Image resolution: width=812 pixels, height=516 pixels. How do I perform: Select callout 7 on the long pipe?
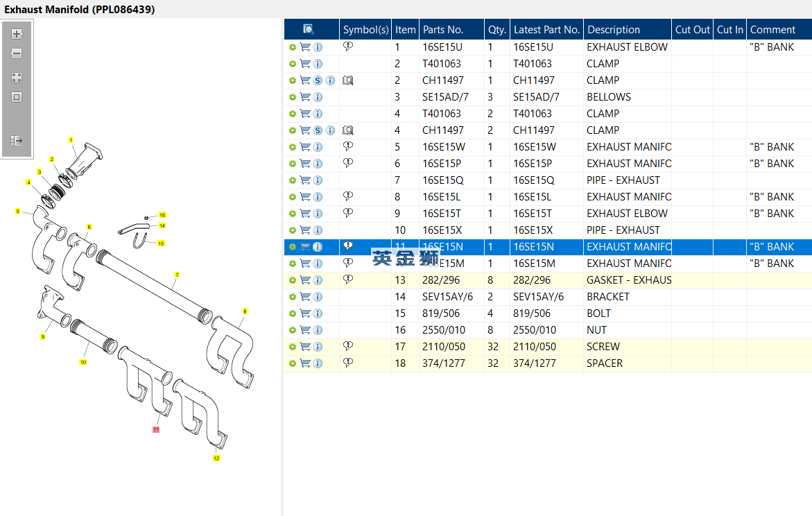[x=177, y=275]
